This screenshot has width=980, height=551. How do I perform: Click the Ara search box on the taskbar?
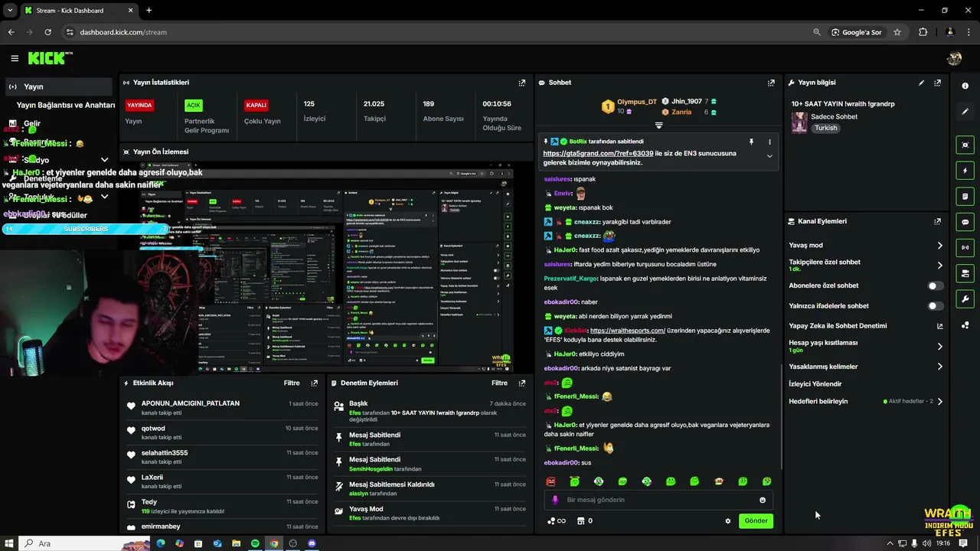(x=84, y=543)
